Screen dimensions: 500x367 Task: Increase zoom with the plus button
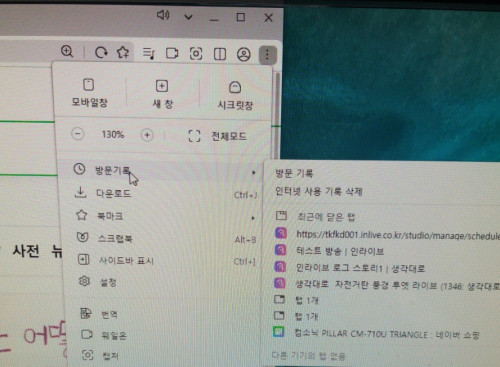tap(147, 135)
